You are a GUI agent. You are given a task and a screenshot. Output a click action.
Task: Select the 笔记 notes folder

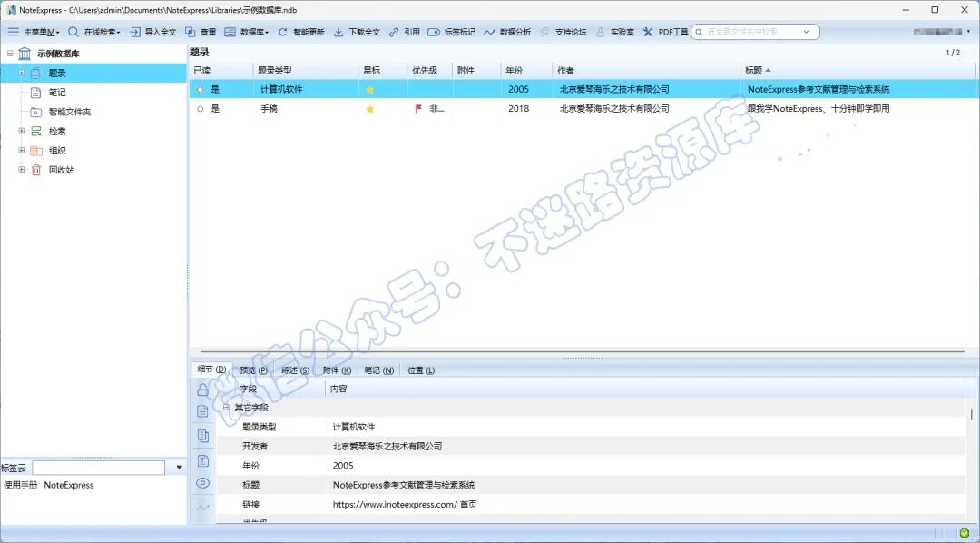(57, 93)
